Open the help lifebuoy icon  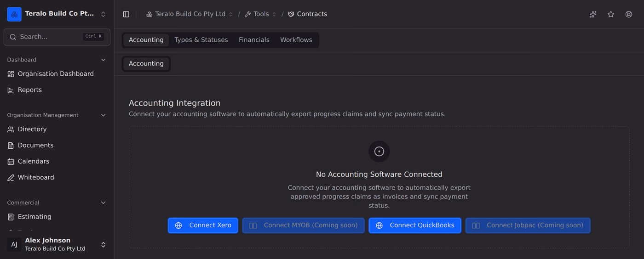629,14
